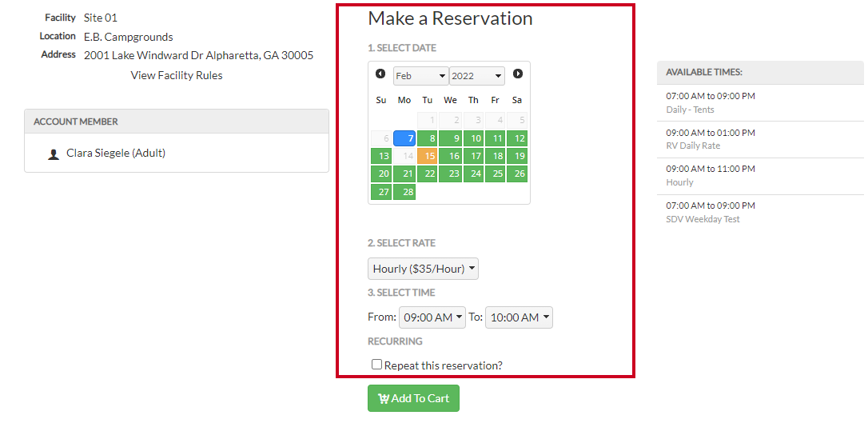Open the Hourly ($35/Hour) rate dropdown
Screen dimensions: 868x423
pyautogui.click(x=423, y=269)
